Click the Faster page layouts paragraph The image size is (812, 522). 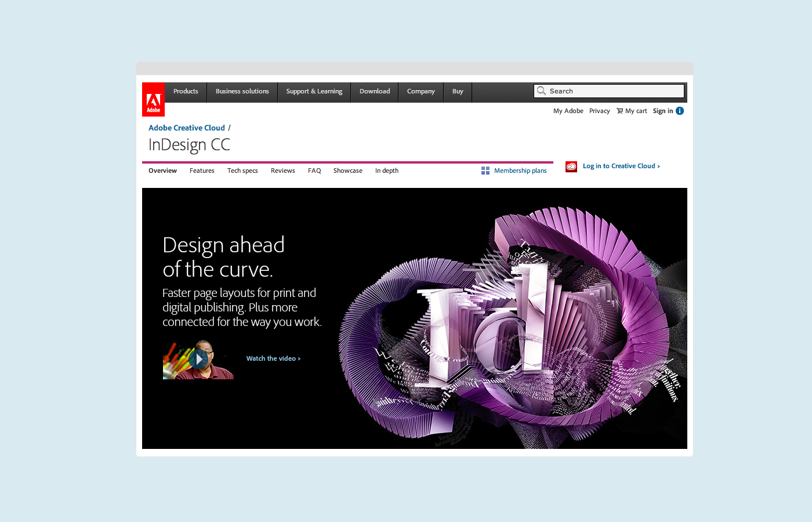pyautogui.click(x=242, y=307)
